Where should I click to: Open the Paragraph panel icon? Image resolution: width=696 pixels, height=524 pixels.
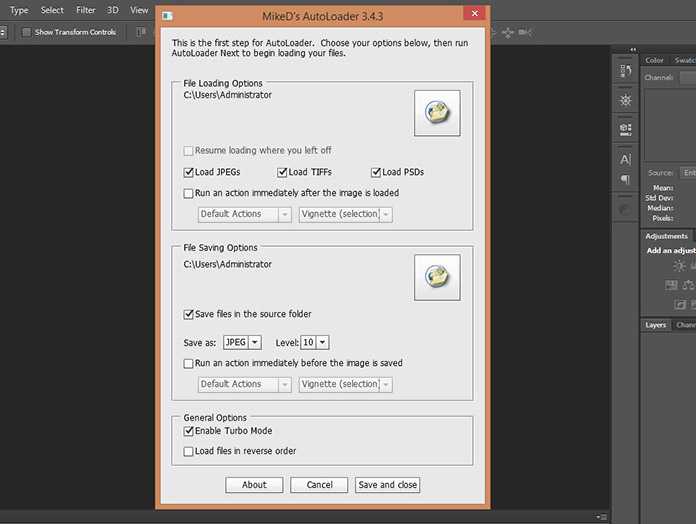pos(626,181)
